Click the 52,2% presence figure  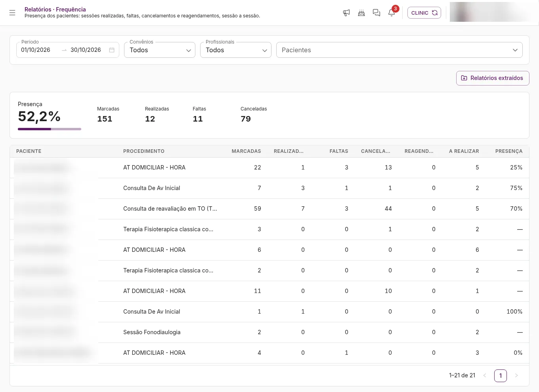39,116
